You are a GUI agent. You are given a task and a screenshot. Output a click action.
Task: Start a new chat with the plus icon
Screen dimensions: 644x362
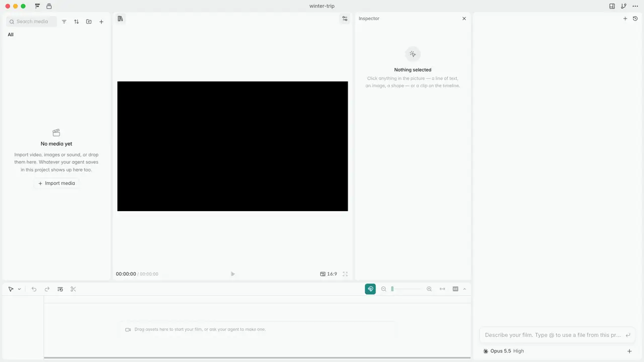point(625,19)
